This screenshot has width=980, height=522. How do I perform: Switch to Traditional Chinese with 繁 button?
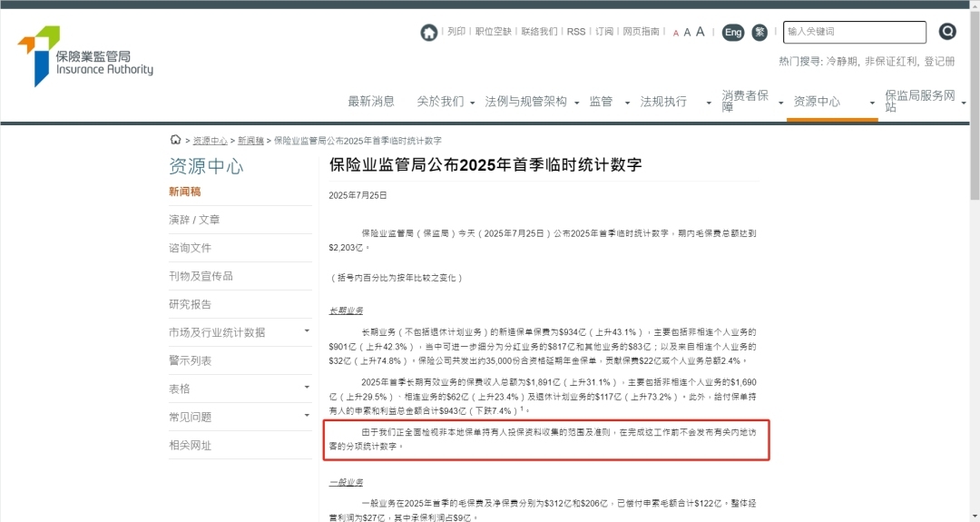pos(760,33)
